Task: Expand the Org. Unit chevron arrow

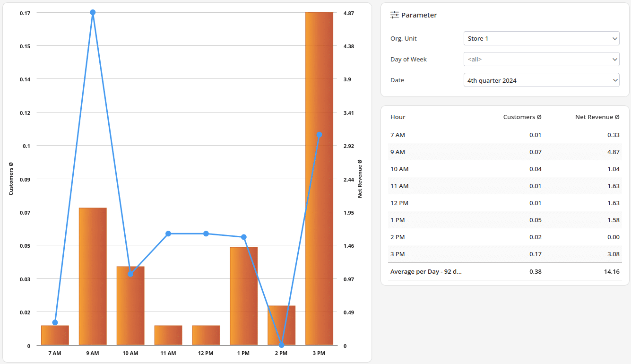Action: tap(614, 38)
